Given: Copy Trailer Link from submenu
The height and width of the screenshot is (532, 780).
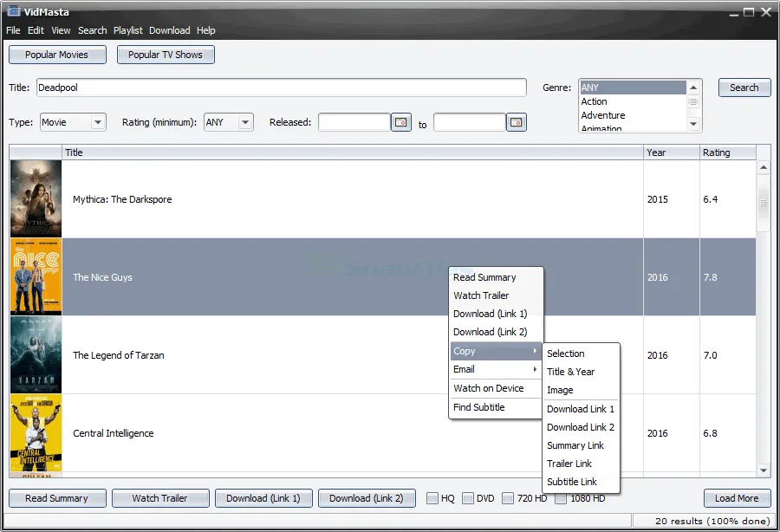Looking at the screenshot, I should pyautogui.click(x=581, y=464).
